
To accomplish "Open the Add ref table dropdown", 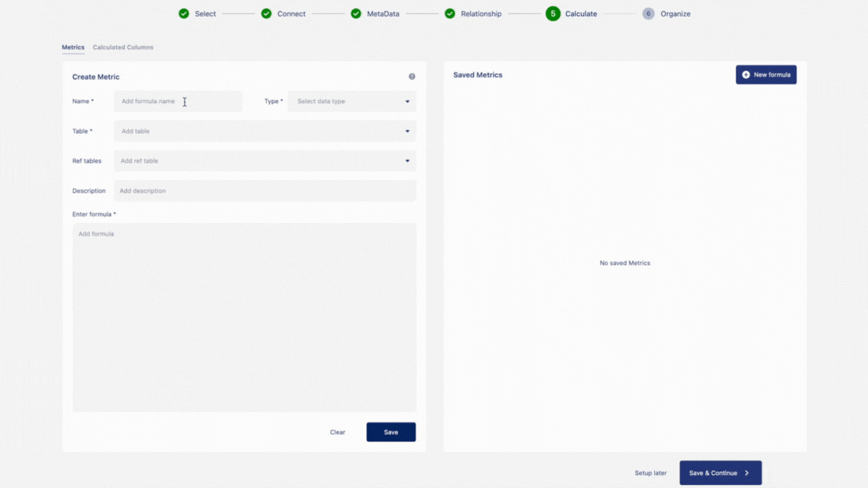I will (264, 161).
